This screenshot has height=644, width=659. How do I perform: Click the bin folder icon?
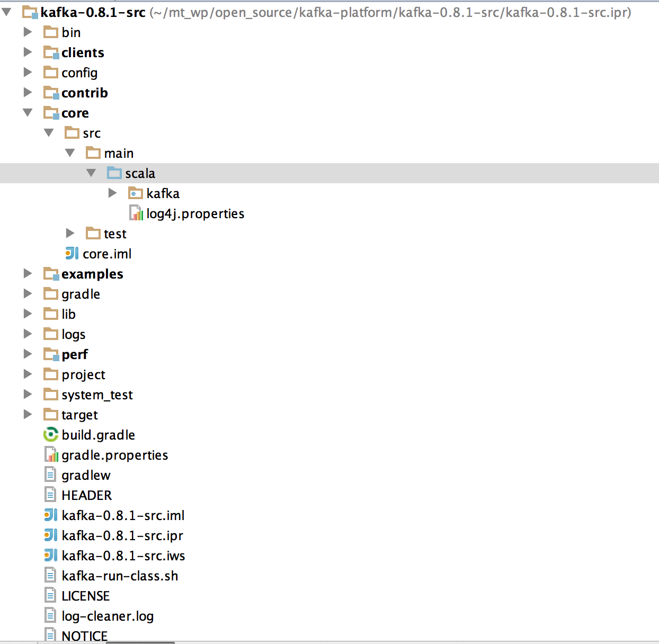[51, 32]
